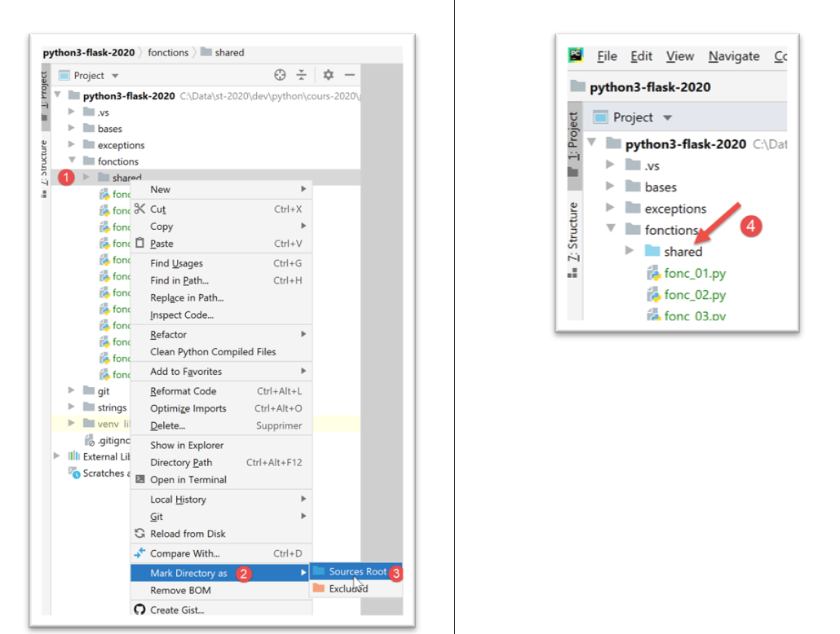Hide Project panel with the minus icon
This screenshot has width=840, height=634.
(349, 75)
